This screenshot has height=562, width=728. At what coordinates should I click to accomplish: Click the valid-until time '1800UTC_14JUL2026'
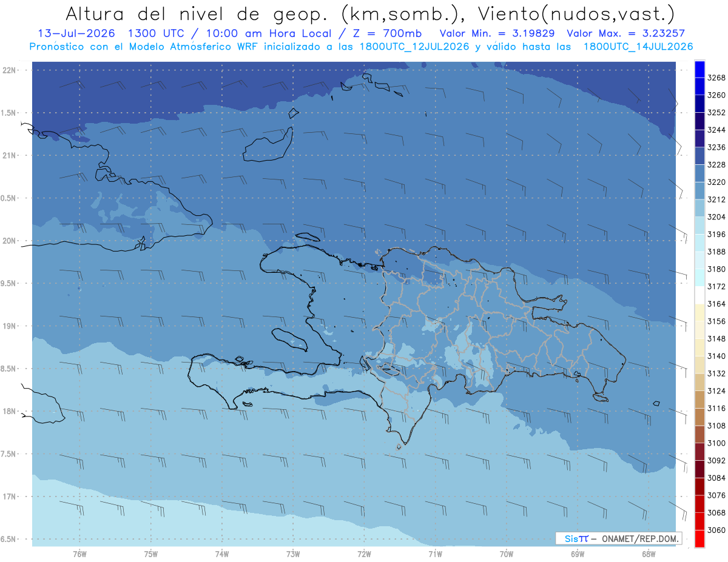click(638, 47)
